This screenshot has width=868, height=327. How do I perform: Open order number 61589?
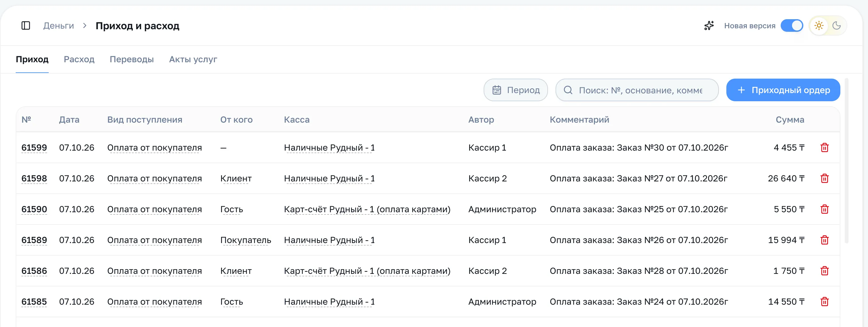pyautogui.click(x=34, y=240)
